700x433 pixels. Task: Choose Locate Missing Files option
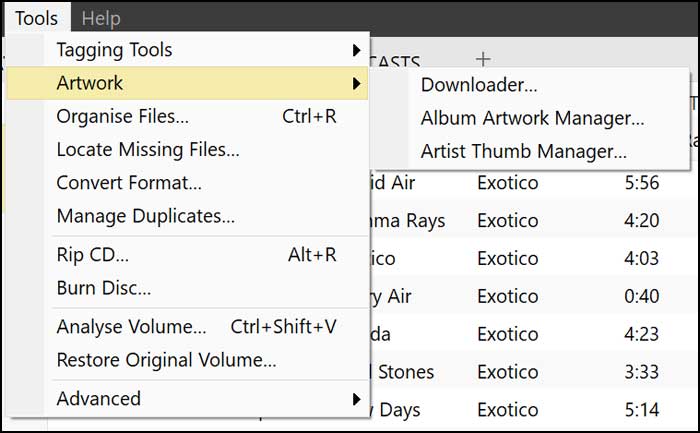pos(147,151)
